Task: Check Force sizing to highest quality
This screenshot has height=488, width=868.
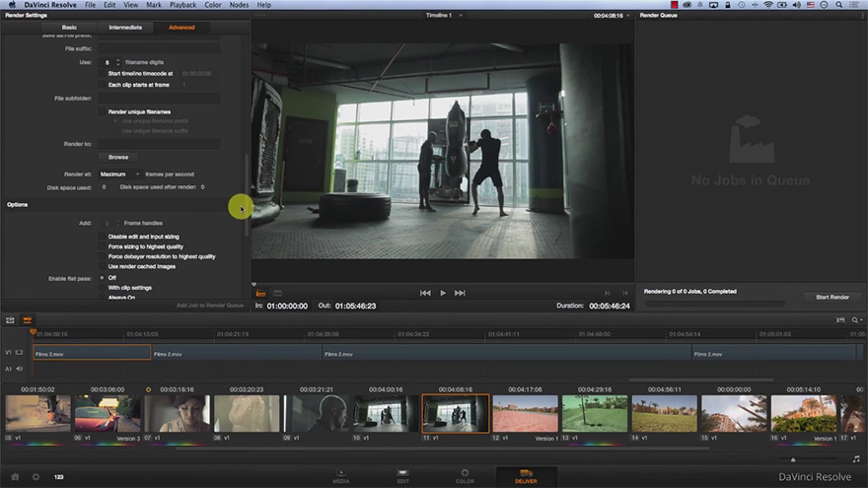Action: tap(102, 246)
